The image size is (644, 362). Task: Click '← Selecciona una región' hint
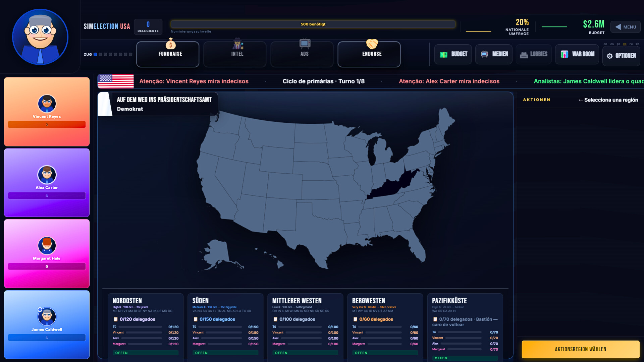608,100
